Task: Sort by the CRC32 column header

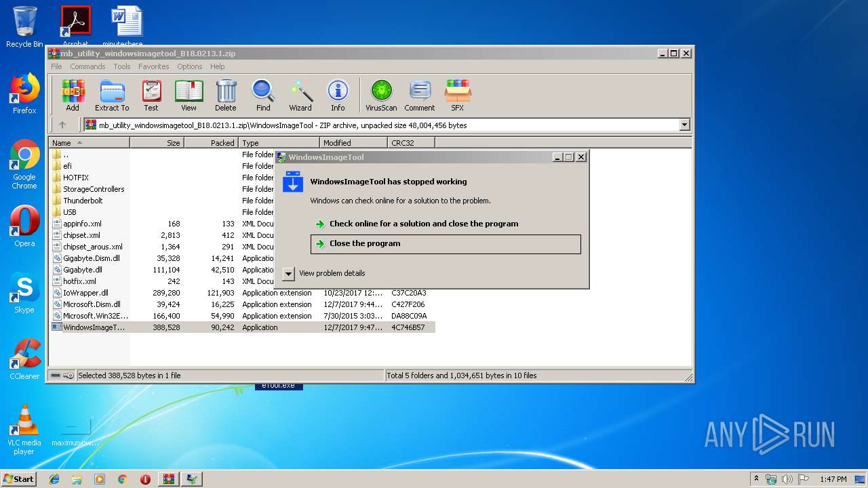Action: (x=412, y=143)
